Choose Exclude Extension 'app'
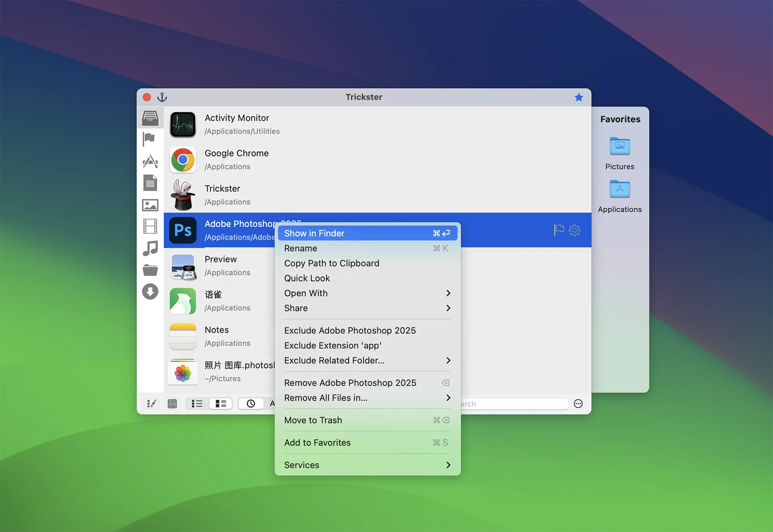Image resolution: width=773 pixels, height=532 pixels. coord(367,345)
